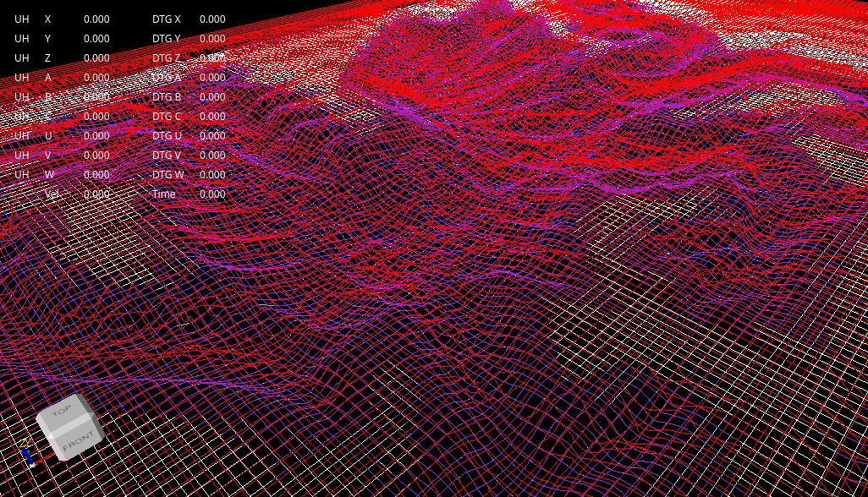Screen dimensions: 868x497
Task: Click the Y axis letter in the UH column
Action: coord(47,39)
